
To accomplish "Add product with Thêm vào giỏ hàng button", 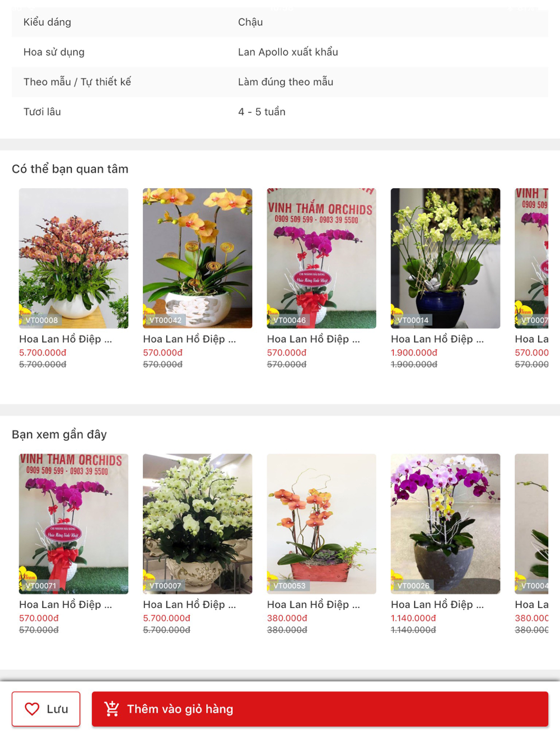I will pyautogui.click(x=320, y=709).
